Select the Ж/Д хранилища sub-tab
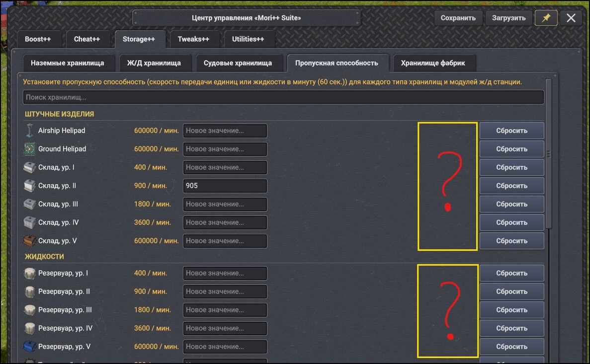Image resolution: width=590 pixels, height=364 pixels. (154, 63)
